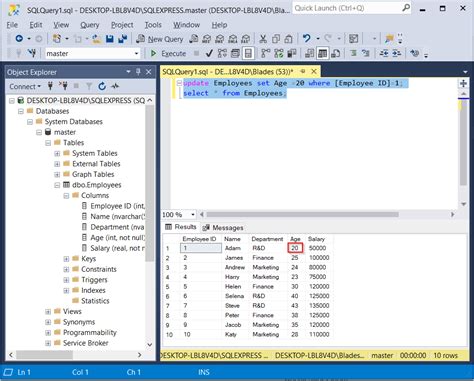The width and height of the screenshot is (474, 381).
Task: Collapse the dbo.Employees table node
Action: tap(57, 185)
